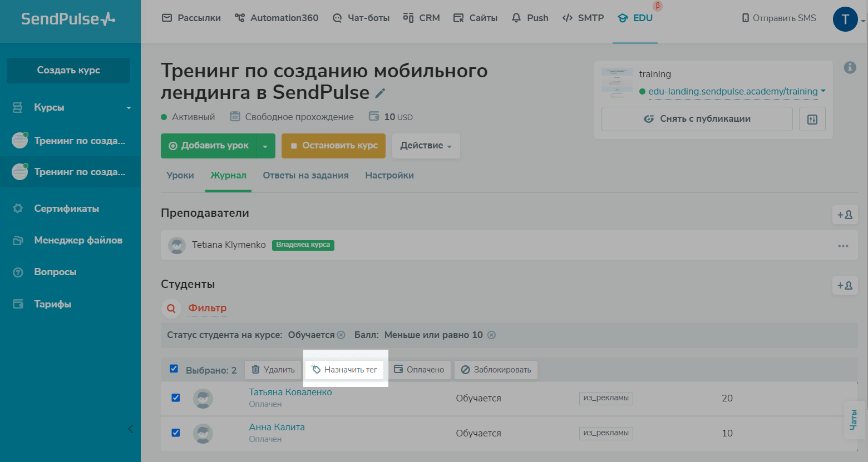Image resolution: width=868 pixels, height=462 pixels.
Task: Open the Сайты section
Action: pyautogui.click(x=475, y=18)
